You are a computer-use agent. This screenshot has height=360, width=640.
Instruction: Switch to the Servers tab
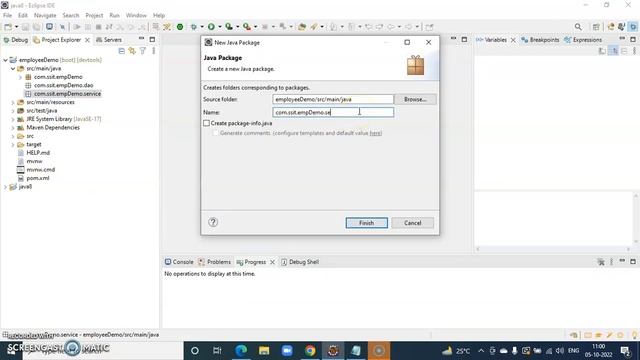109,40
